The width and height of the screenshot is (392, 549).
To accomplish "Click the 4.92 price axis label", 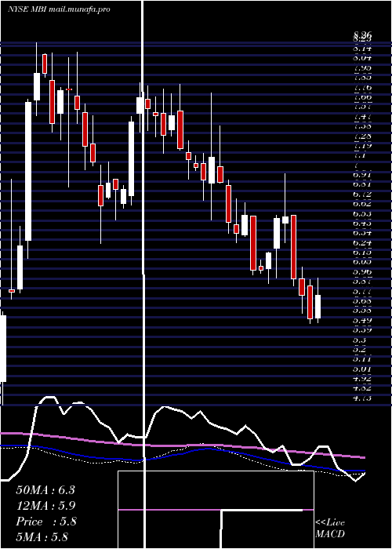I will 362,379.
